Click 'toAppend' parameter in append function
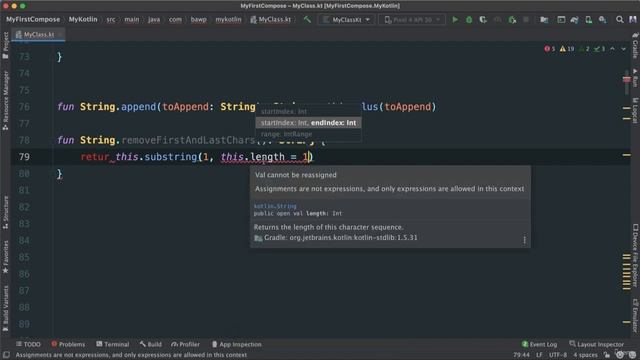 pyautogui.click(x=186, y=107)
